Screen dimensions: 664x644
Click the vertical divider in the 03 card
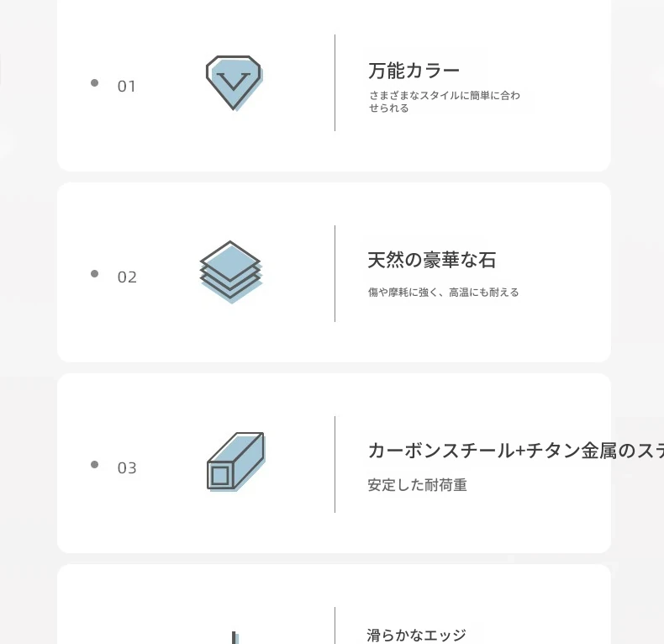335,464
